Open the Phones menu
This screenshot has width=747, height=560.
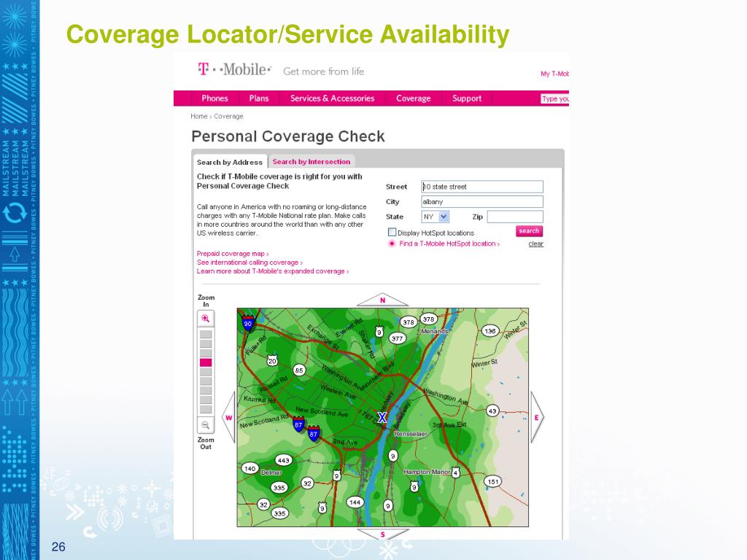[215, 98]
